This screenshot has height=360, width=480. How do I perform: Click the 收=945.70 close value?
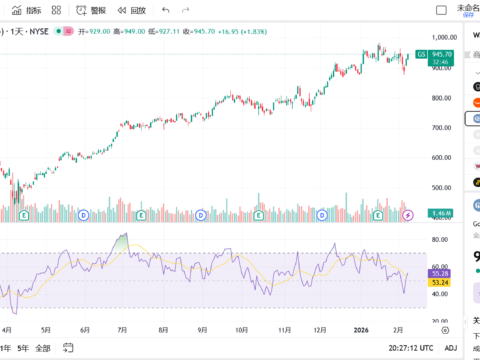click(199, 31)
